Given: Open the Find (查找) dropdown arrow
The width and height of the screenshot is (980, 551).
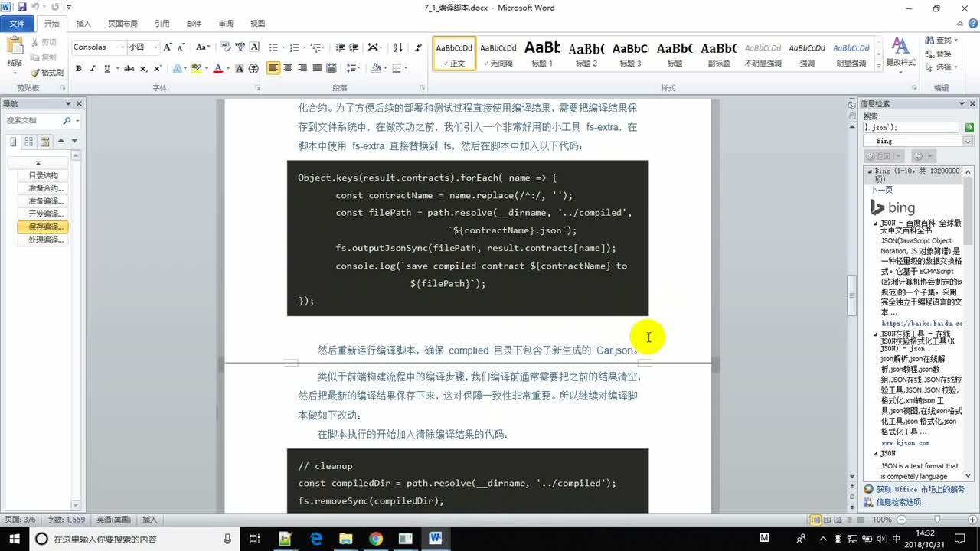Looking at the screenshot, I should click(955, 40).
